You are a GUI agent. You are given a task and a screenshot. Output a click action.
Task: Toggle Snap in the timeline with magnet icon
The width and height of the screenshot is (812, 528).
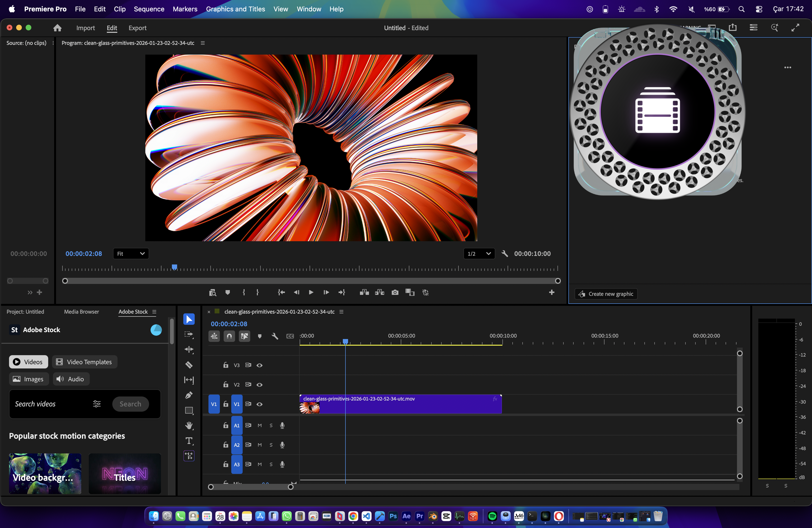coord(229,336)
